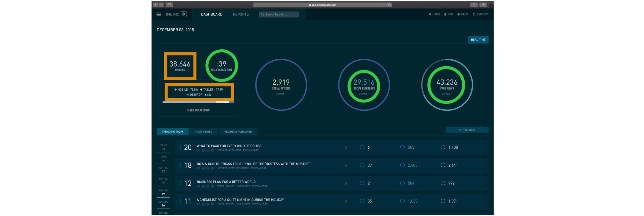
Task: Open the Safari share icon
Action: [474, 5]
